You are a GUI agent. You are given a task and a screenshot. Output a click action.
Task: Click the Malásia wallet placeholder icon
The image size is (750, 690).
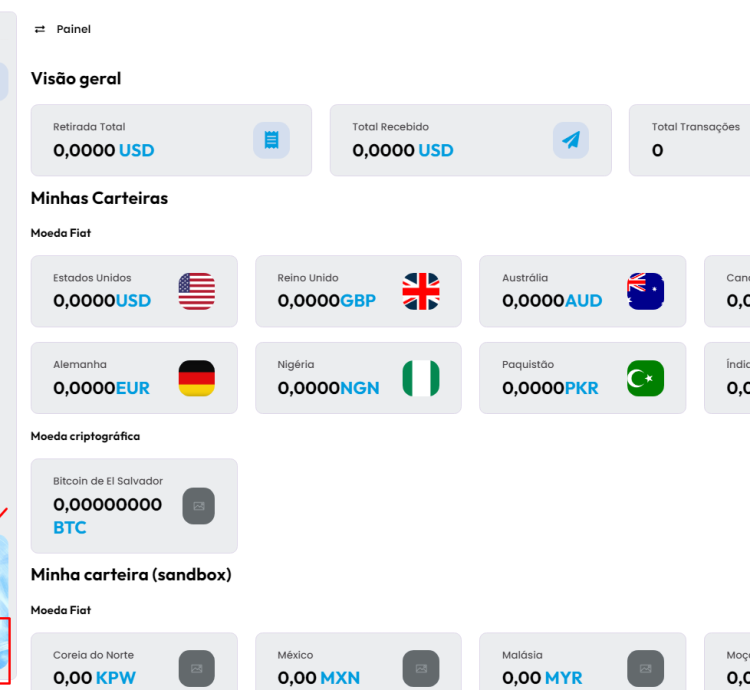tap(645, 668)
